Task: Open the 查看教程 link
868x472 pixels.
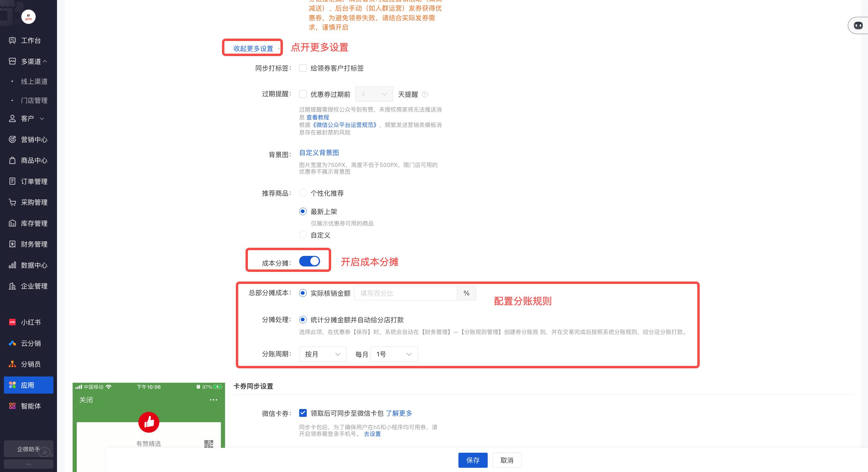Action: click(x=317, y=117)
